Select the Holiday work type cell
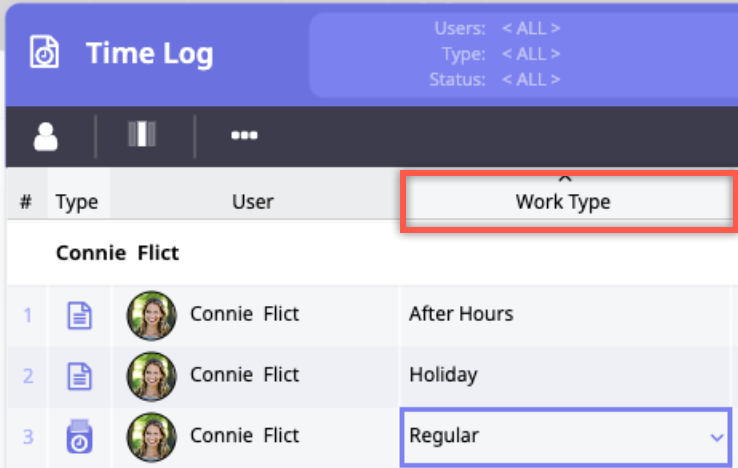 (443, 375)
